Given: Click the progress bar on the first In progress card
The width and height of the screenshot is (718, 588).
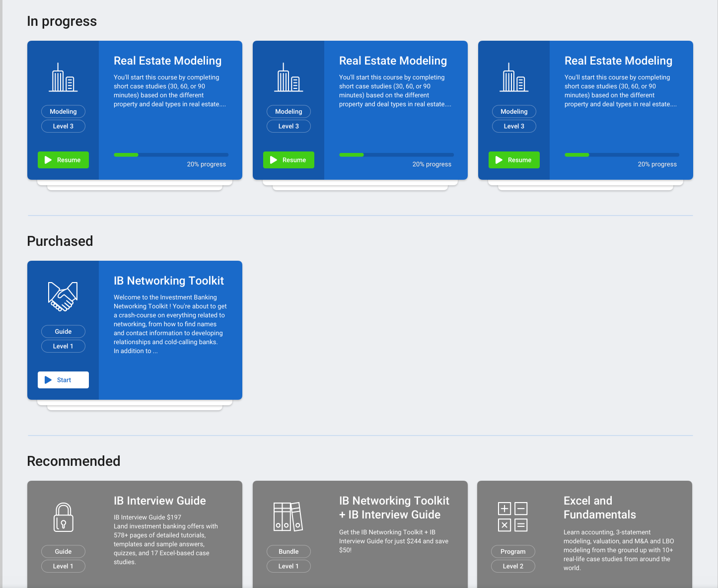Looking at the screenshot, I should (x=171, y=155).
